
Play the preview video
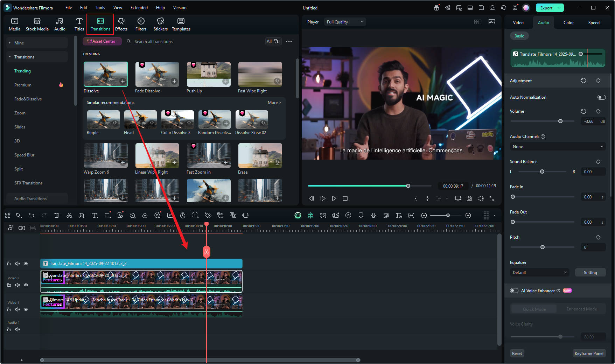334,198
